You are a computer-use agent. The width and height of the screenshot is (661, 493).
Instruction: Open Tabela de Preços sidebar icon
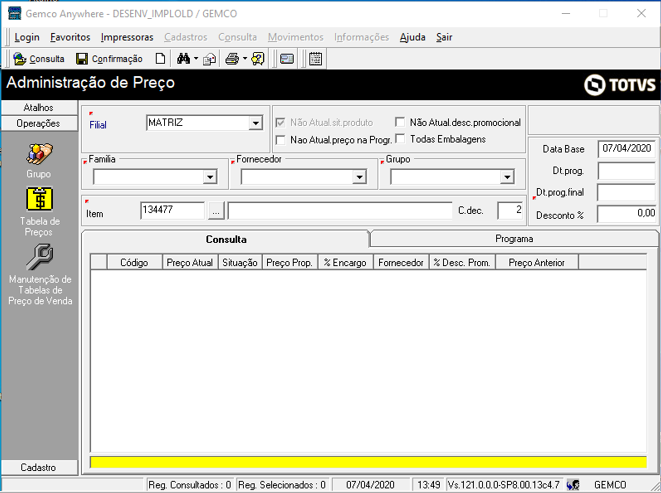(x=40, y=199)
